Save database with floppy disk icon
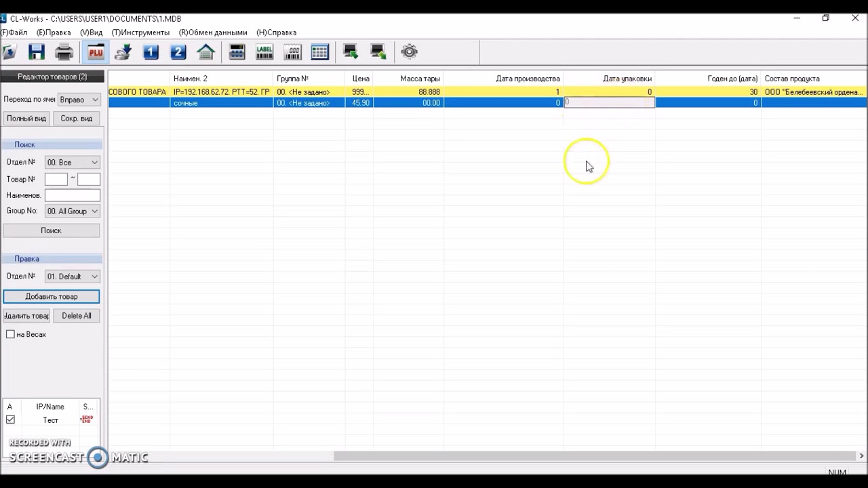 click(36, 52)
